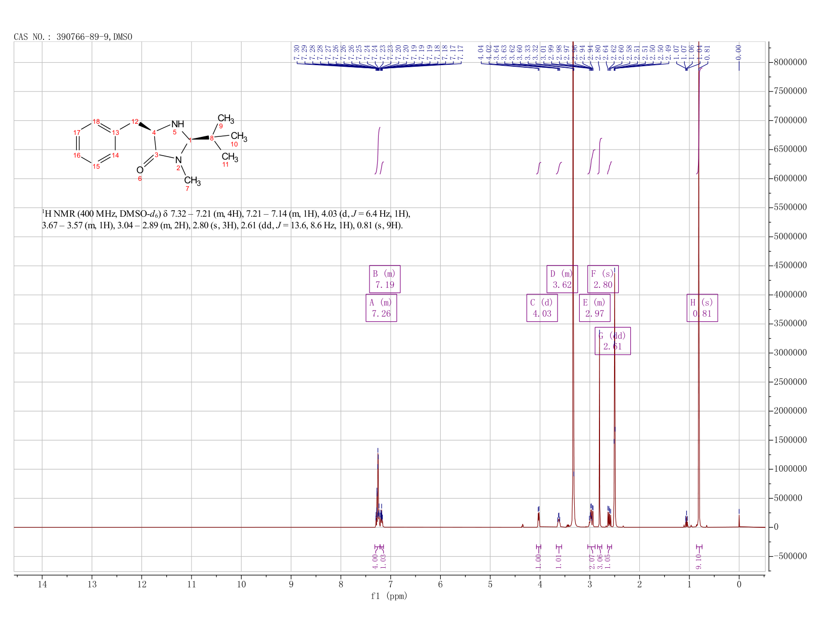Click multiplet box G (dd) 2.61
This screenshot has height=644, width=834.
point(613,341)
